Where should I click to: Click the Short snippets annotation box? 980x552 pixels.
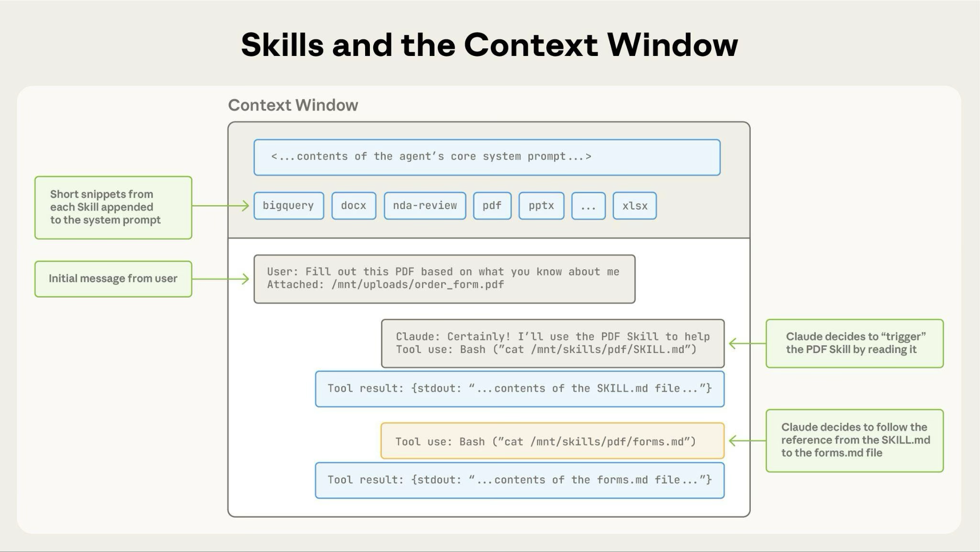tap(113, 207)
